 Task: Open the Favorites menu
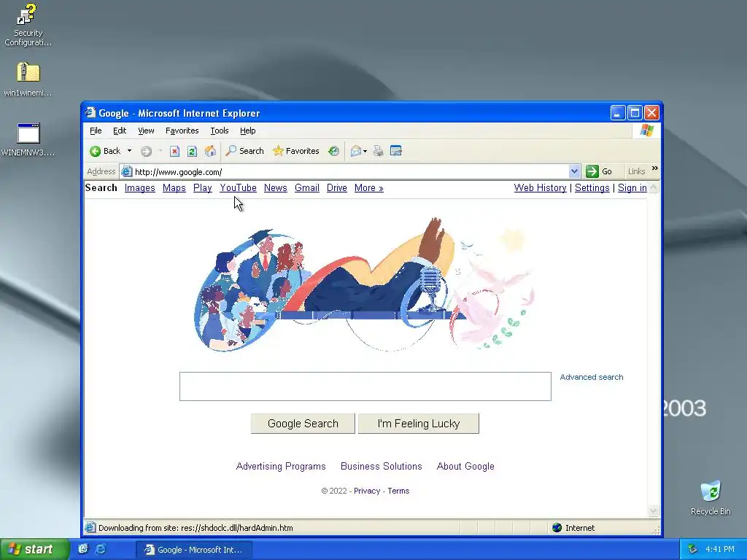pos(182,131)
